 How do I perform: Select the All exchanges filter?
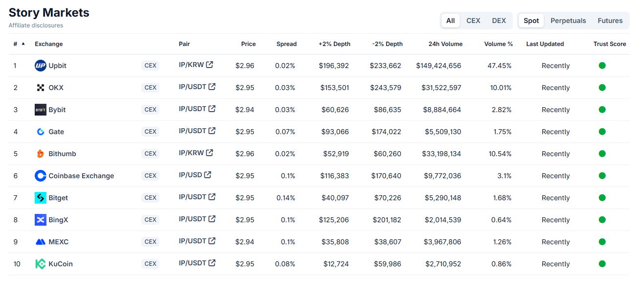coord(450,21)
